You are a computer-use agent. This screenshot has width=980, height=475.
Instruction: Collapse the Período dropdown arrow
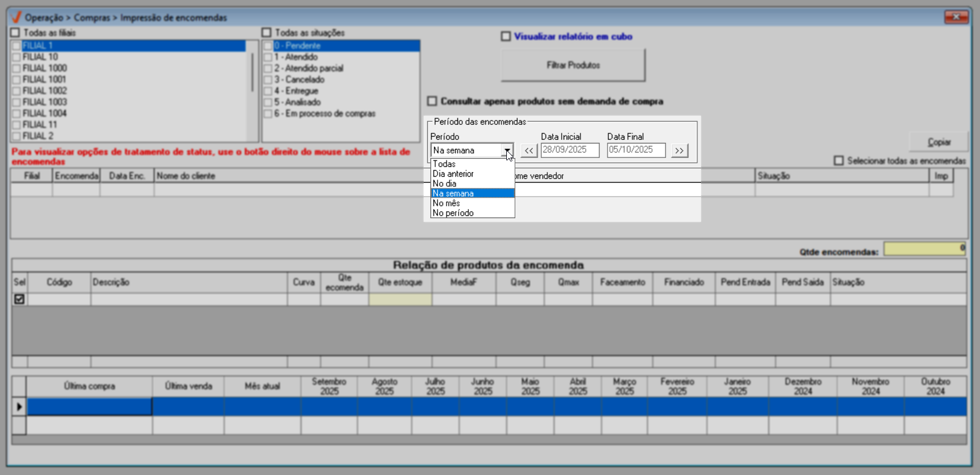pyautogui.click(x=507, y=151)
